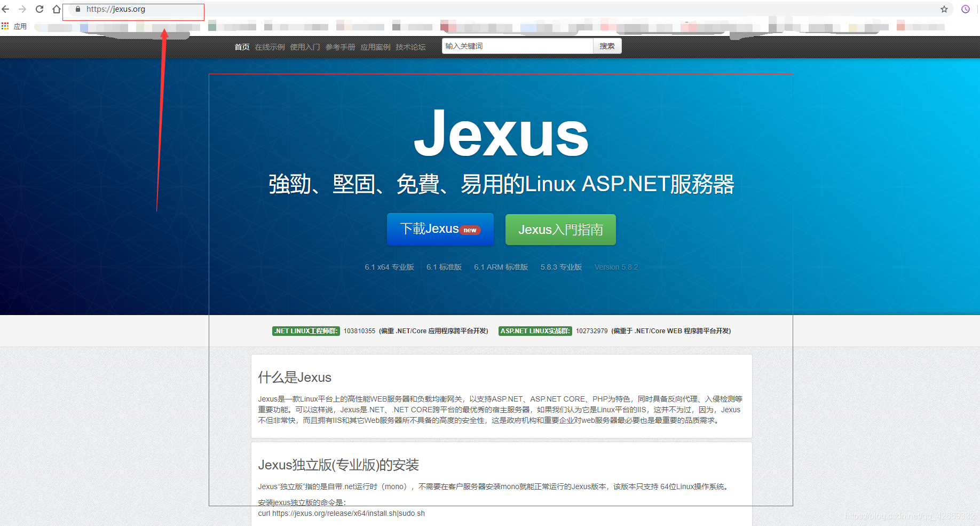
Task: Bookmark this page with star icon
Action: 944,9
